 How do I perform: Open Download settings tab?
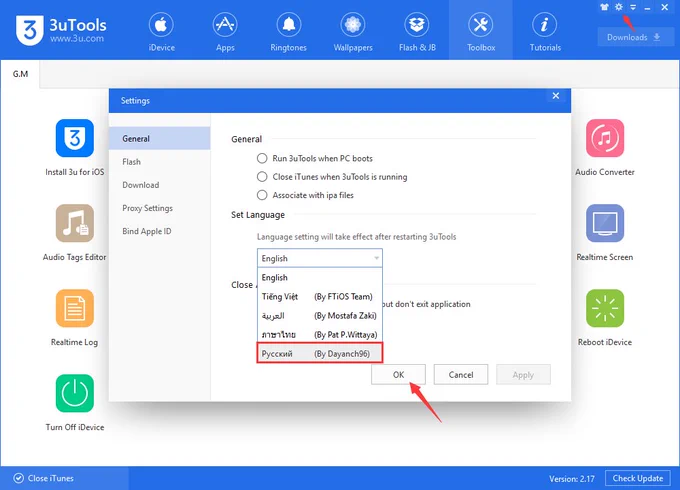point(160,185)
